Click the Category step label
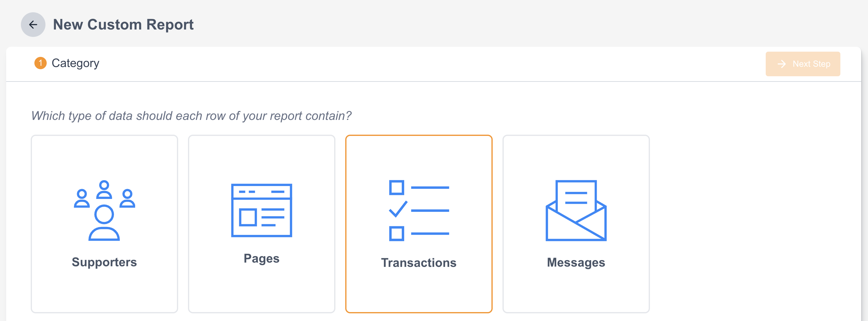 (x=76, y=63)
